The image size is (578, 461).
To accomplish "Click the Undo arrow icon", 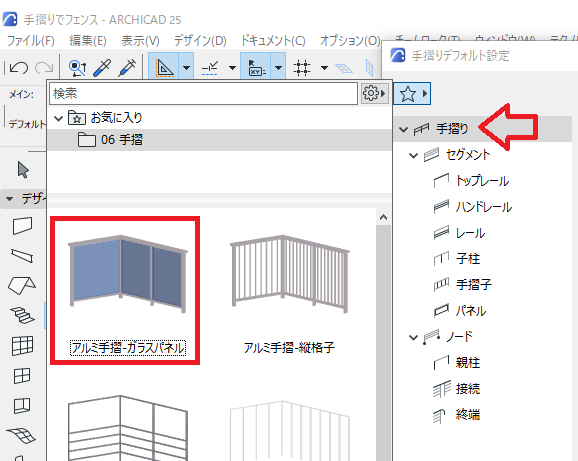I will coord(19,67).
